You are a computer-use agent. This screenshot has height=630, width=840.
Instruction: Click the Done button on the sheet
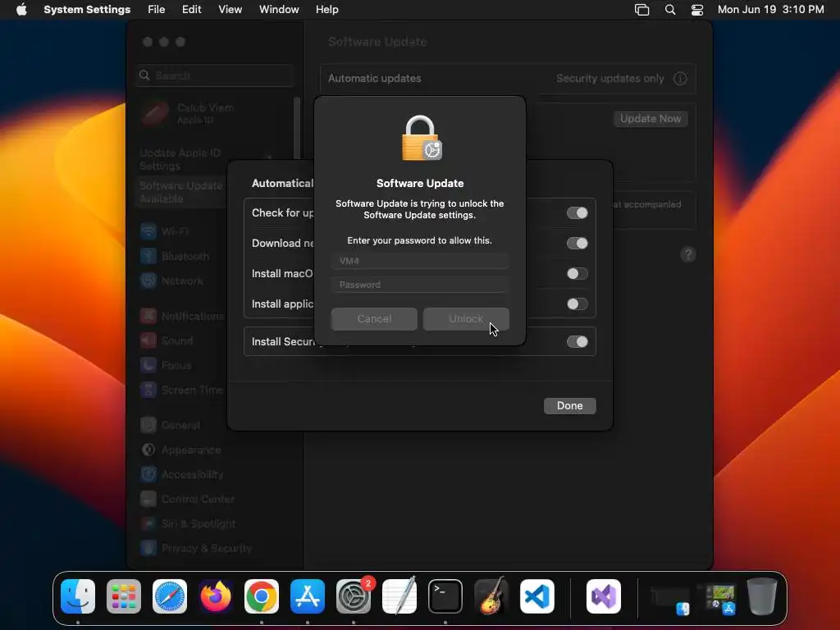[569, 405]
